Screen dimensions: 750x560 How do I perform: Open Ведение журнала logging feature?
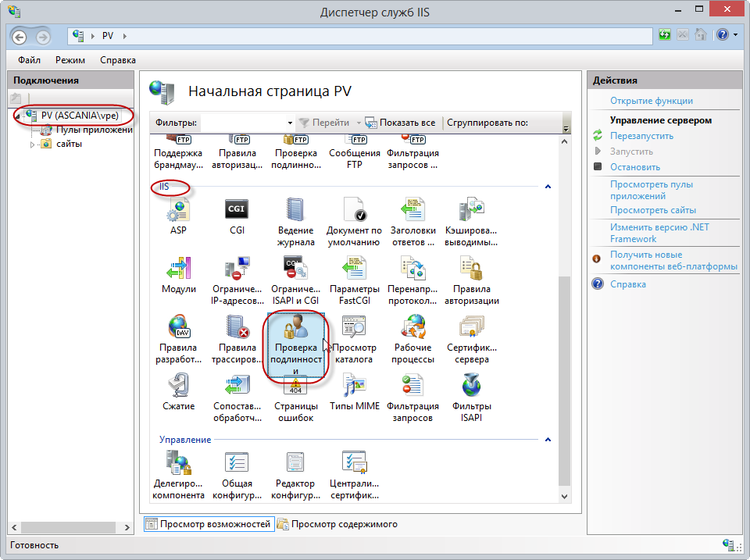295,222
